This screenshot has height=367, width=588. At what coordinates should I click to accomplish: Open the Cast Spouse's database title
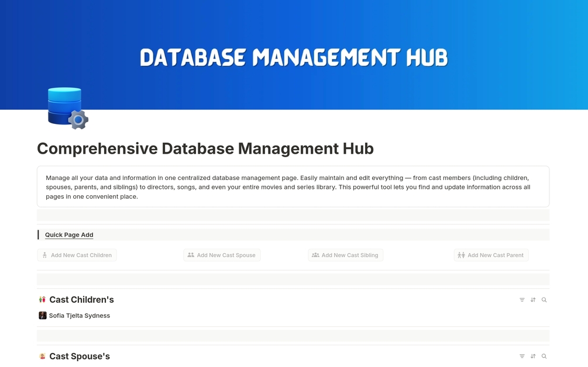pyautogui.click(x=80, y=356)
